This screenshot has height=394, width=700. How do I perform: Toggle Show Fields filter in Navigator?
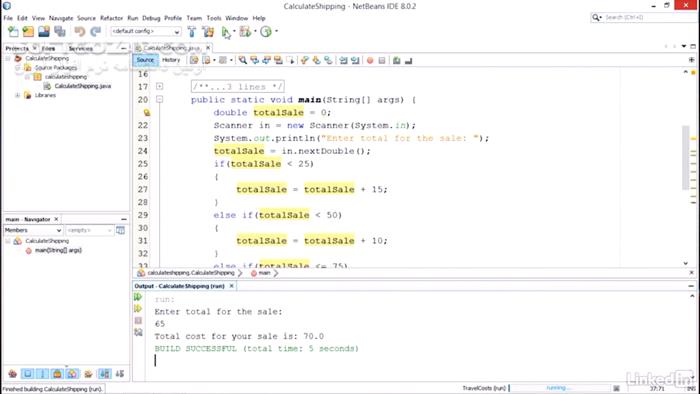tap(28, 374)
